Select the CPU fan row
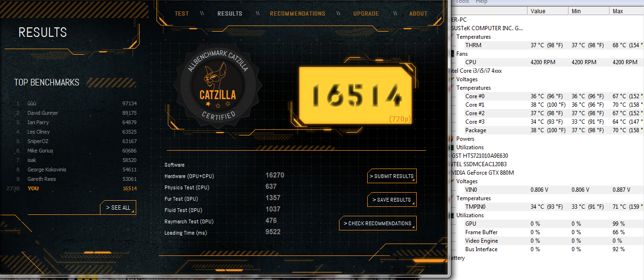 point(547,62)
